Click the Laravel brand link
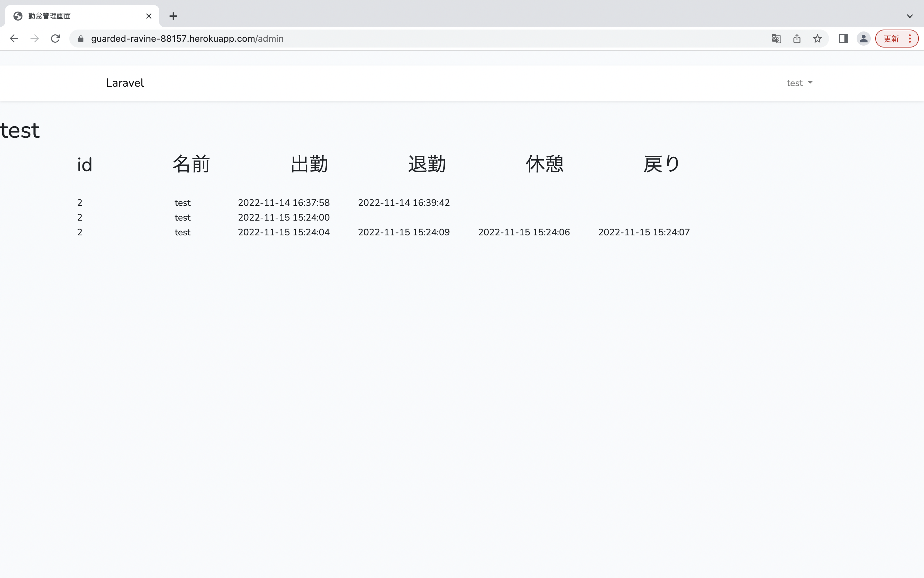 point(125,83)
